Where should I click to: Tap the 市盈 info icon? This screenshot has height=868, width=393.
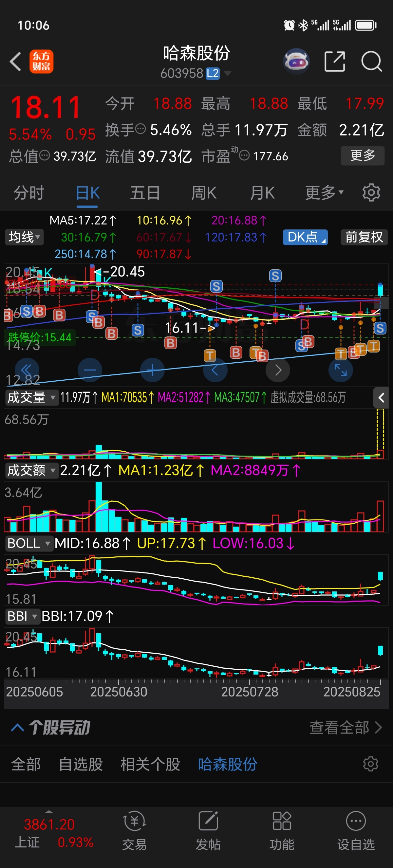coord(244,155)
